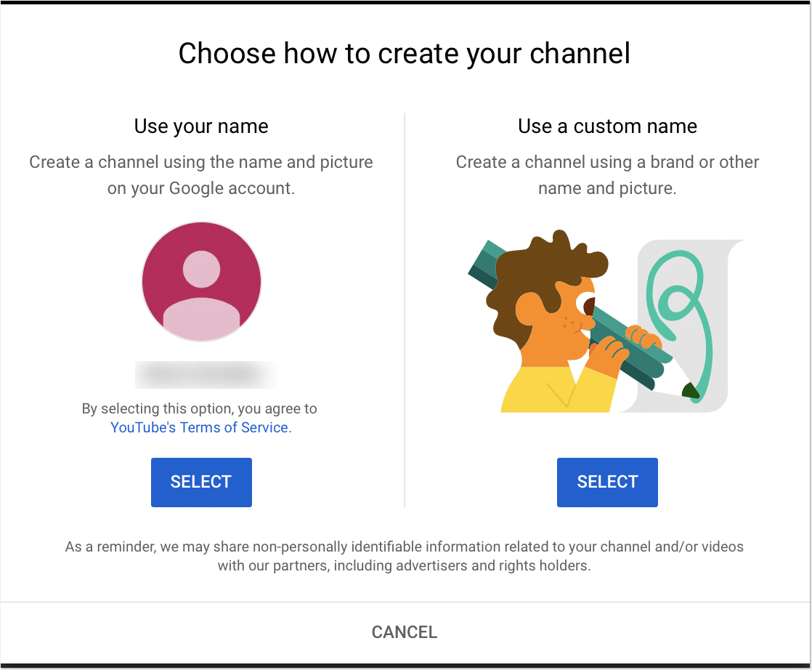Image resolution: width=812 pixels, height=670 pixels.
Task: Click 'on your Google account' description text
Action: click(201, 188)
